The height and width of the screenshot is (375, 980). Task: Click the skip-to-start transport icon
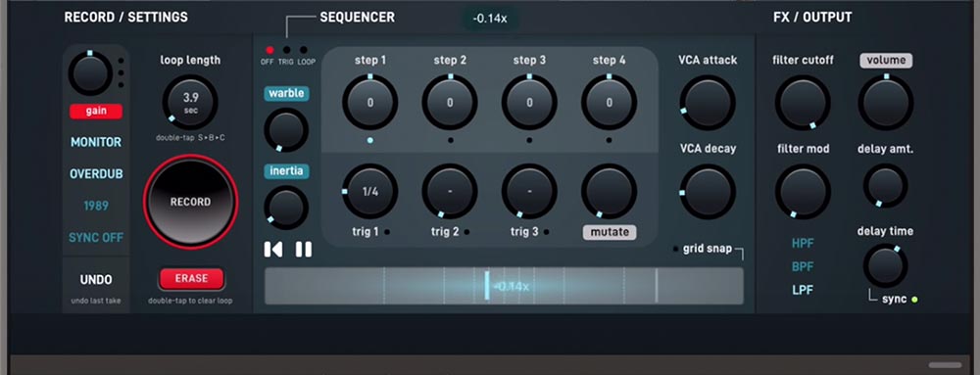pyautogui.click(x=273, y=250)
